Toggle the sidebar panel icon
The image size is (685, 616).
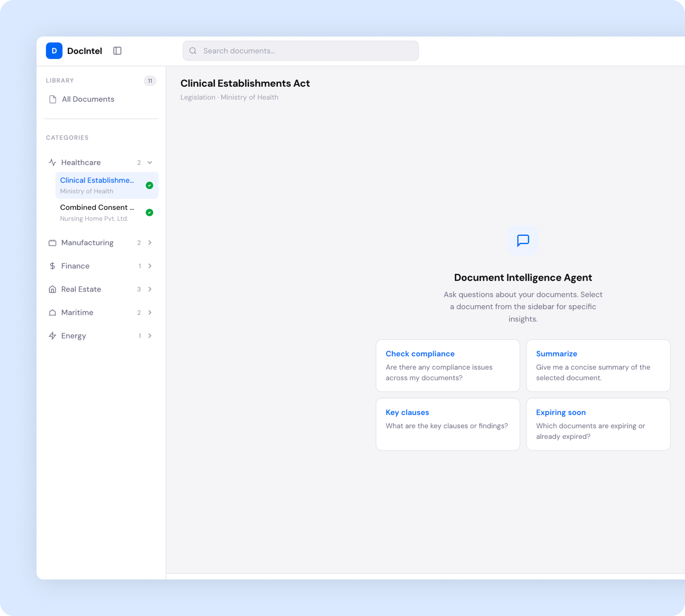point(117,51)
